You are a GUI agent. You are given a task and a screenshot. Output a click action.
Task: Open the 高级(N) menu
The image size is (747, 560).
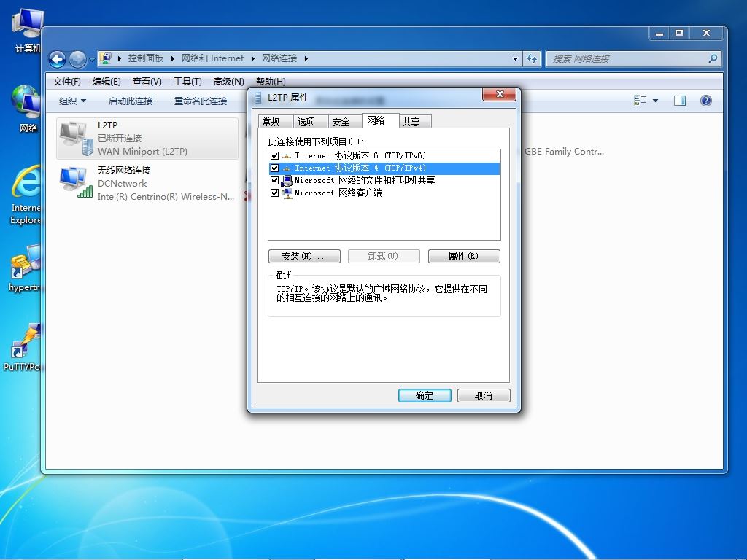228,82
